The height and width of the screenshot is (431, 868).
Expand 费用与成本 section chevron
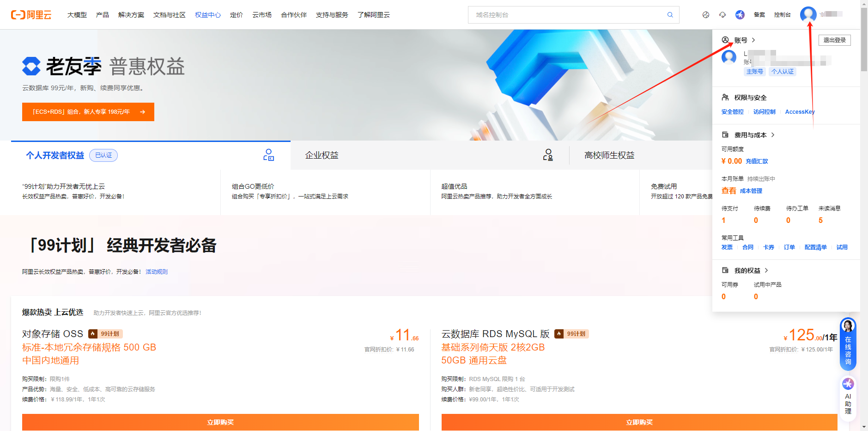tap(774, 135)
